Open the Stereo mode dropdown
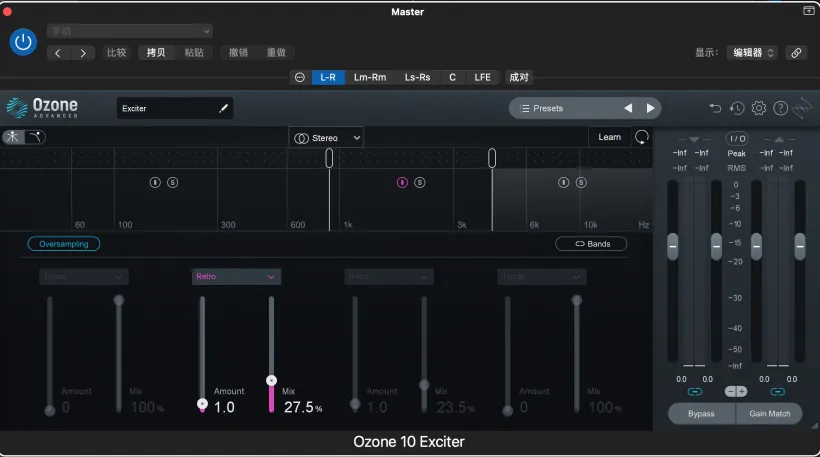Screen dimensions: 820x457 (x=326, y=138)
